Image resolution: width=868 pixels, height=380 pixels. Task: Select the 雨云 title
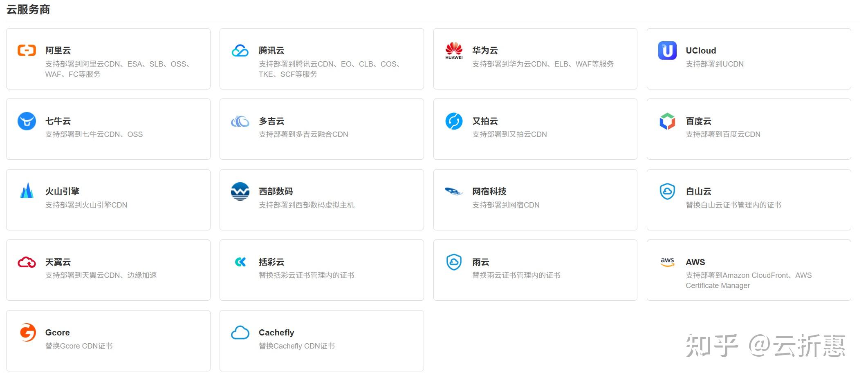pyautogui.click(x=481, y=262)
